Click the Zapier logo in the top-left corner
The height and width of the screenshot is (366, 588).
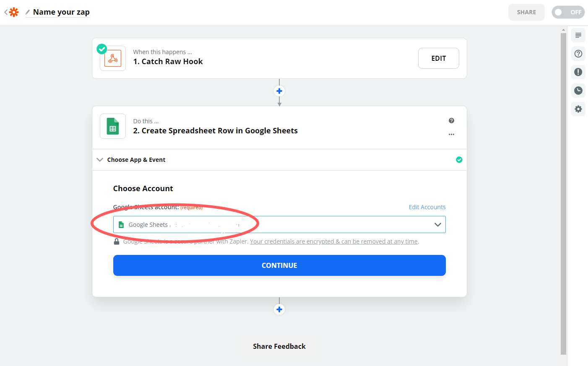coord(13,12)
